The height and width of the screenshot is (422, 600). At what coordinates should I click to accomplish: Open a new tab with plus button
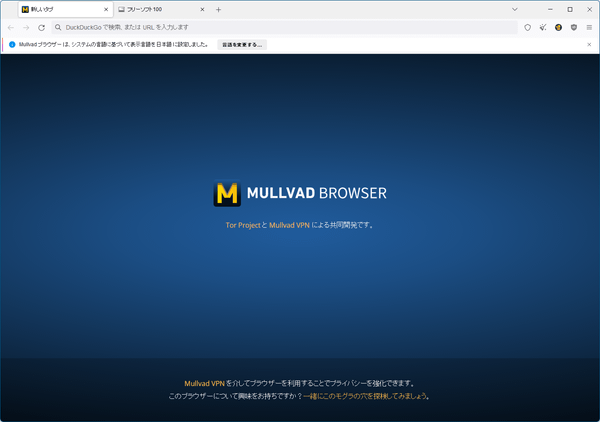pos(218,10)
